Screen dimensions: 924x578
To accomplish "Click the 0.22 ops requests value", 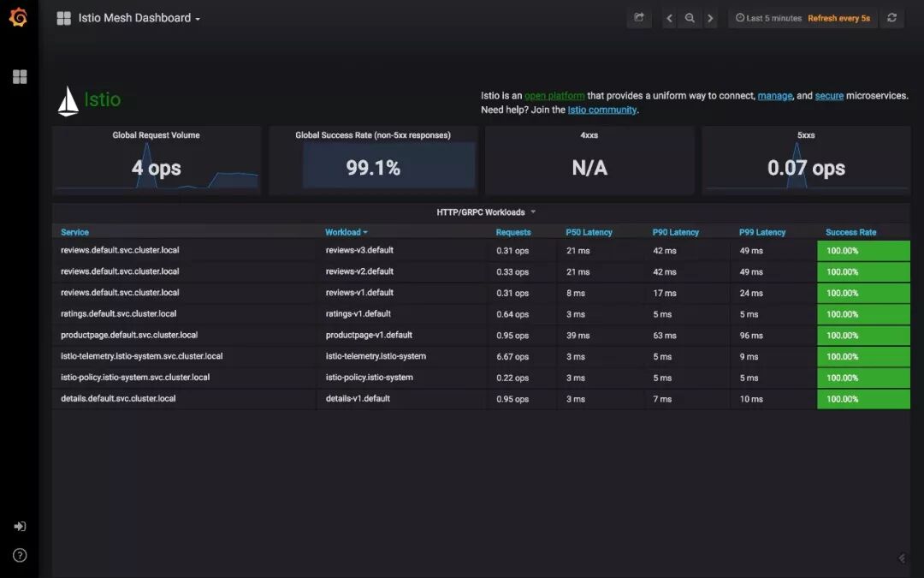I will (x=512, y=378).
